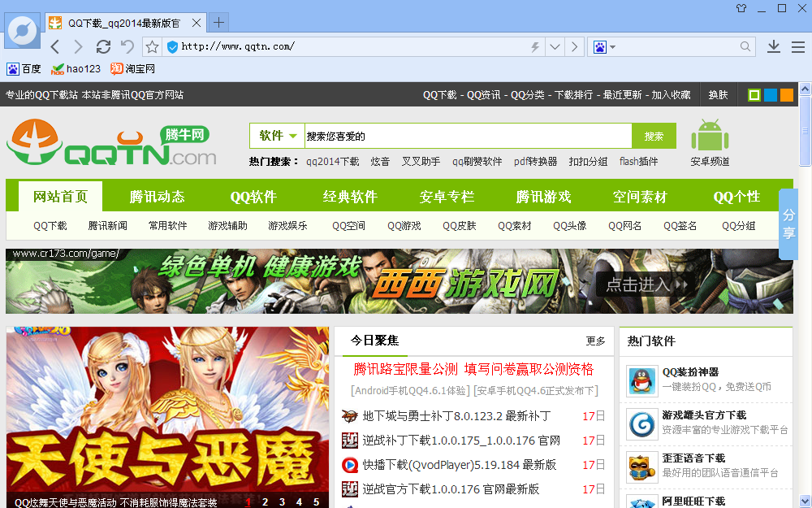Click the vertical scrollbar up arrow

pyautogui.click(x=805, y=89)
